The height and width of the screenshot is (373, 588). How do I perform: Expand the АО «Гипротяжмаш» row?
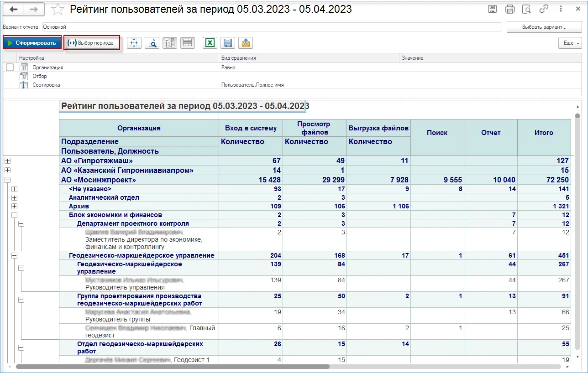(x=7, y=161)
